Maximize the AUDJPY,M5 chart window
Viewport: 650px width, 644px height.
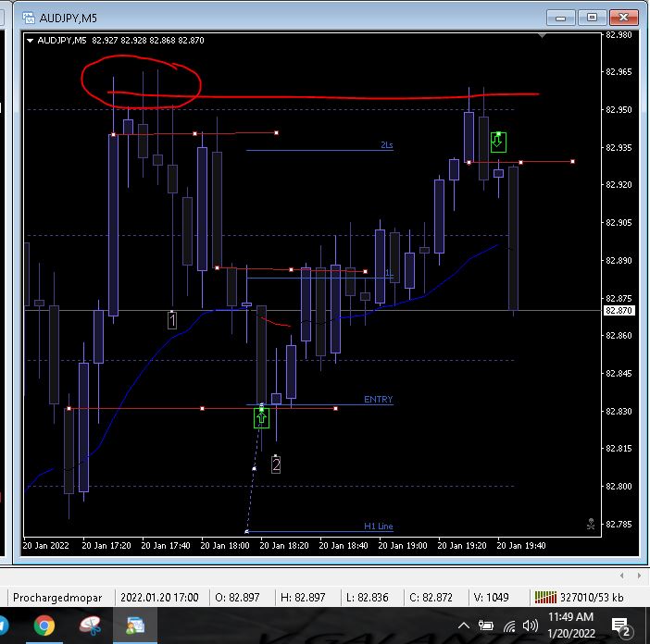tap(592, 18)
